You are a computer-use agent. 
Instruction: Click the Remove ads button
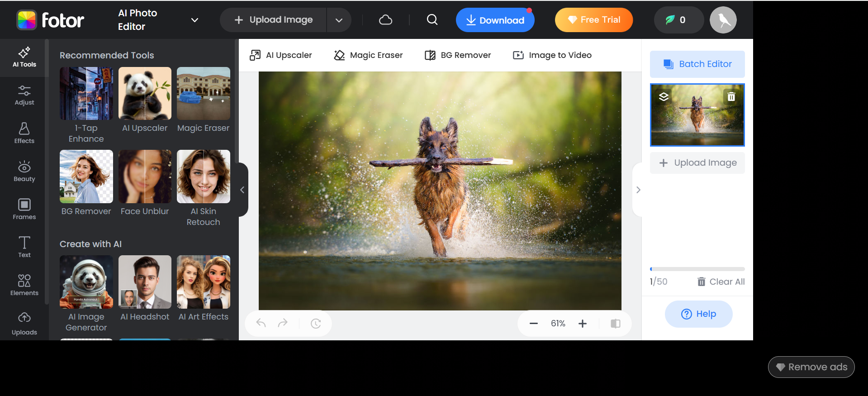point(811,367)
